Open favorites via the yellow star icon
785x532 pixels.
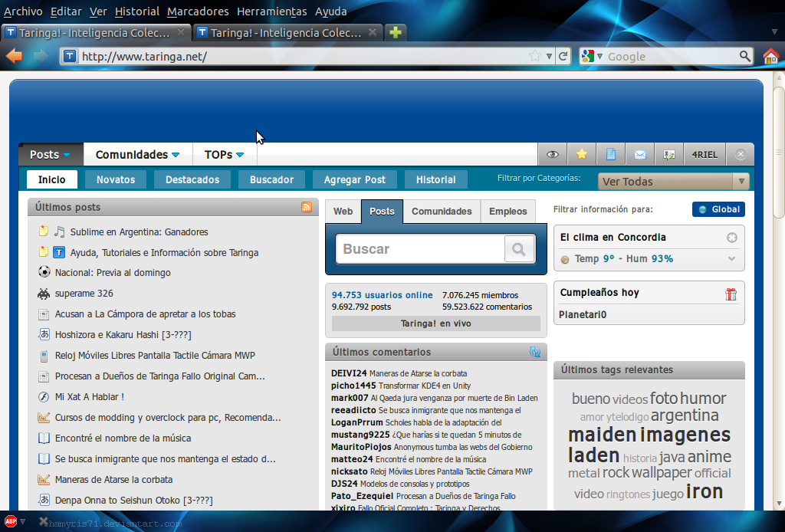click(x=582, y=155)
